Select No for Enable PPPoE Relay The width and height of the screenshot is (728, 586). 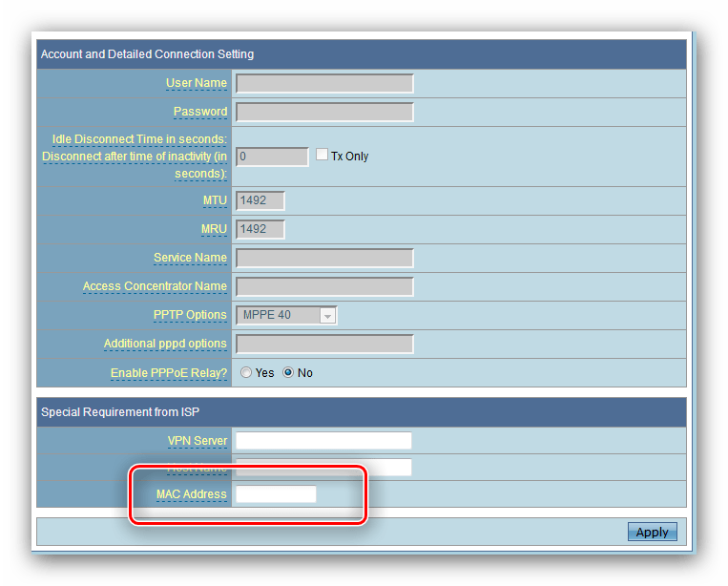point(288,372)
